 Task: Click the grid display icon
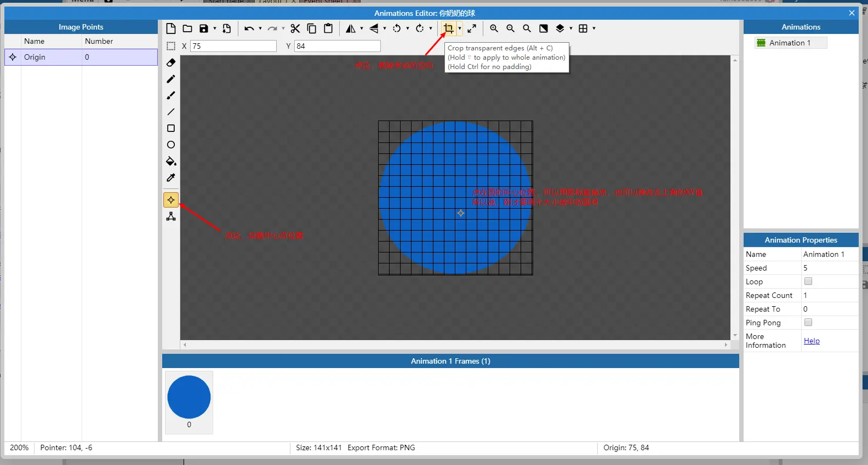[x=583, y=28]
